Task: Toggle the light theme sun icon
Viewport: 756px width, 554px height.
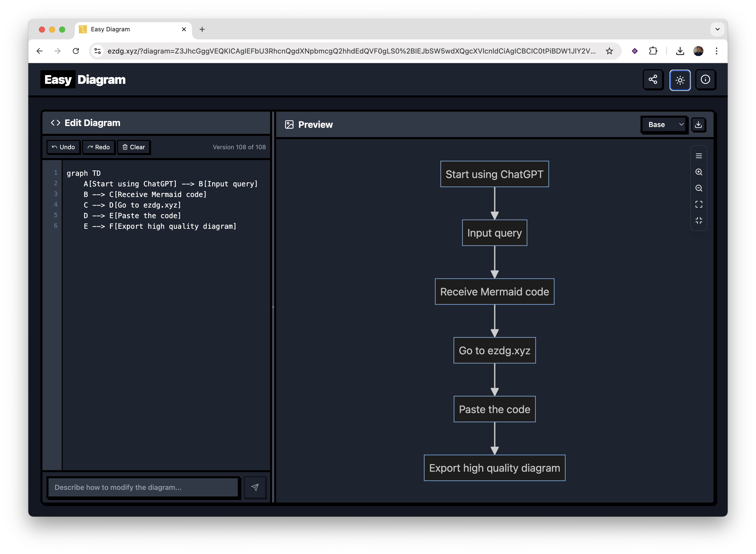Action: click(x=680, y=80)
